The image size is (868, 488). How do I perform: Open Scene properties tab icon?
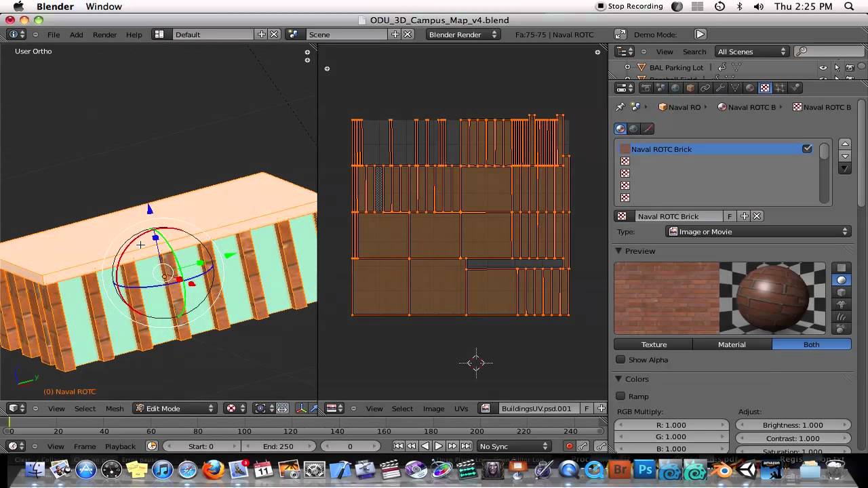(x=661, y=88)
